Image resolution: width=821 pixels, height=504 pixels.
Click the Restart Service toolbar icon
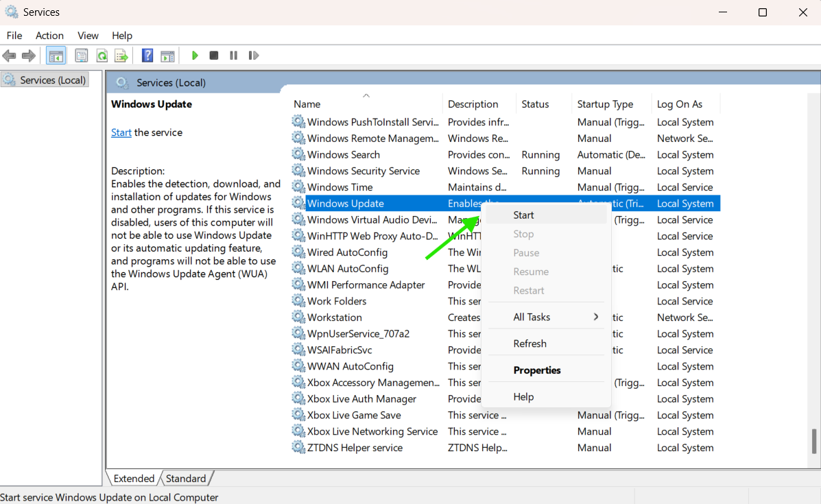pos(253,56)
